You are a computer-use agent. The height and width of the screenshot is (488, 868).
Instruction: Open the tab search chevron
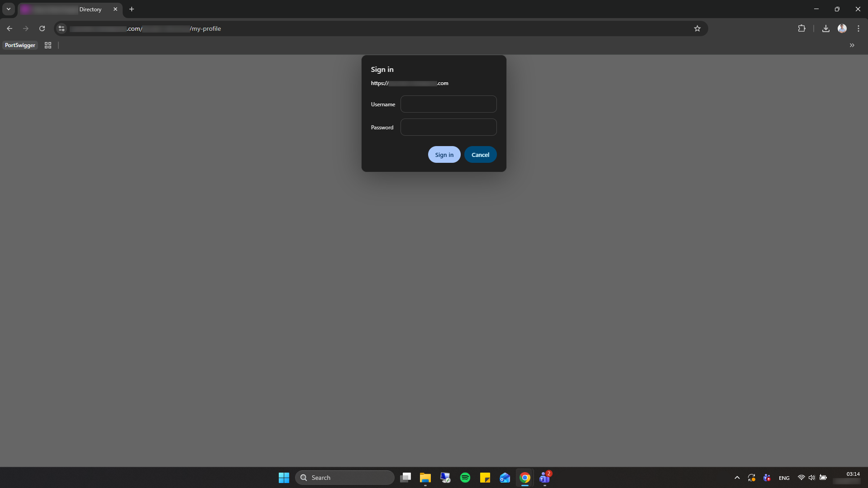pyautogui.click(x=9, y=9)
